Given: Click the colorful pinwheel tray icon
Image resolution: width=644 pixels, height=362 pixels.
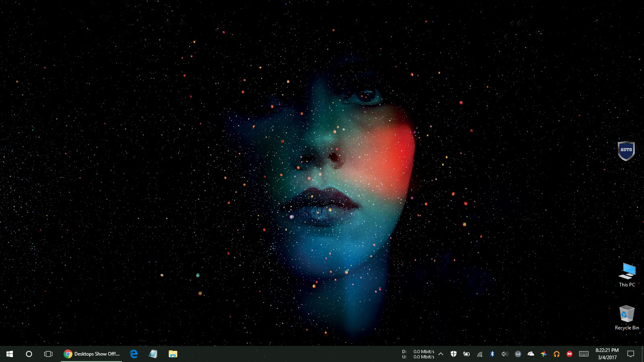Looking at the screenshot, I should (544, 354).
